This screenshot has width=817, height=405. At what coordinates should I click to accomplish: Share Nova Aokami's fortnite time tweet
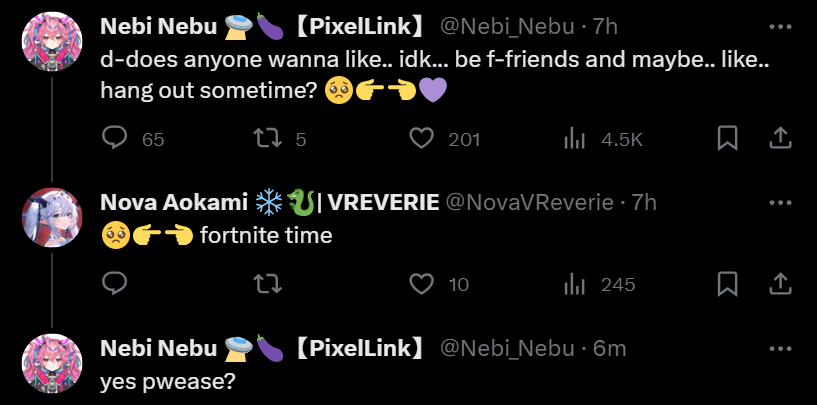780,285
